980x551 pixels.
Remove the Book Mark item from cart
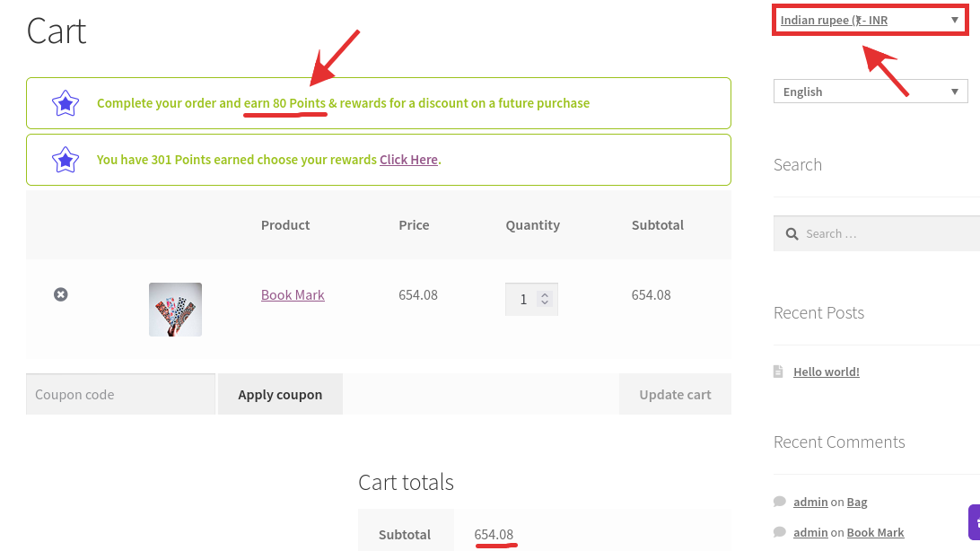60,294
